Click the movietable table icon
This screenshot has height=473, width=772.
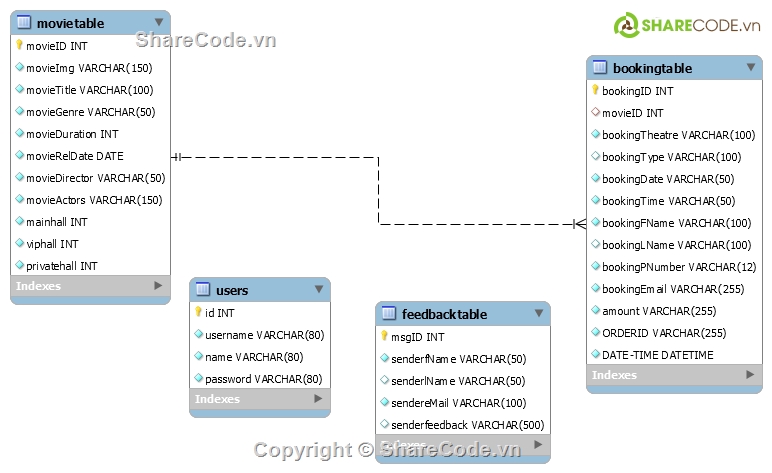pos(24,23)
